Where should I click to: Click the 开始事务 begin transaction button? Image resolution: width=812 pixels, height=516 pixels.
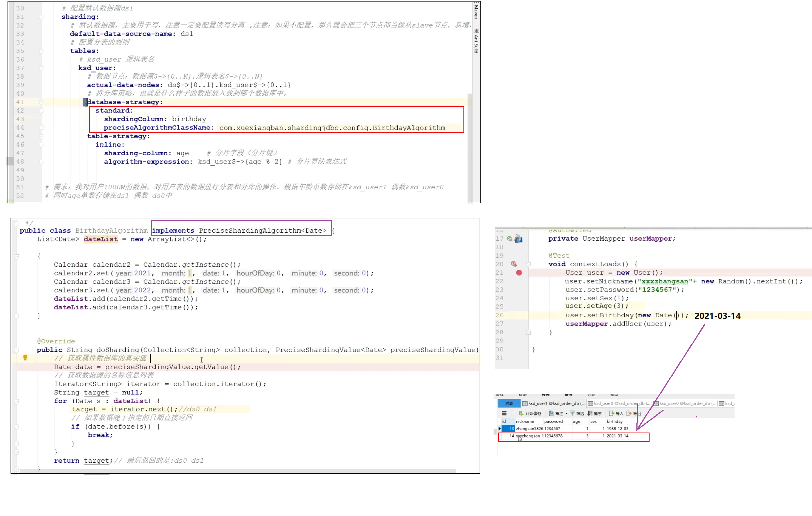530,413
